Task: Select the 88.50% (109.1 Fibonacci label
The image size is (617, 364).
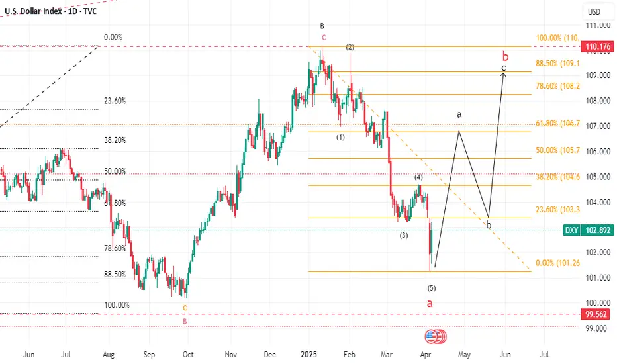Action: click(x=557, y=63)
